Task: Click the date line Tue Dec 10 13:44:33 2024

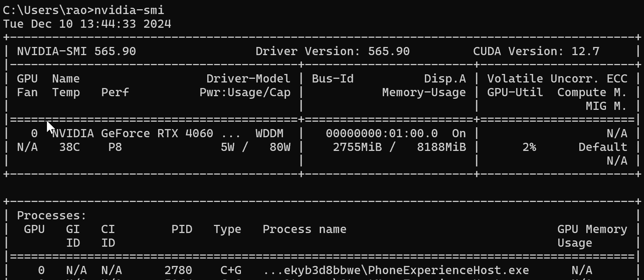Action: 87,24
